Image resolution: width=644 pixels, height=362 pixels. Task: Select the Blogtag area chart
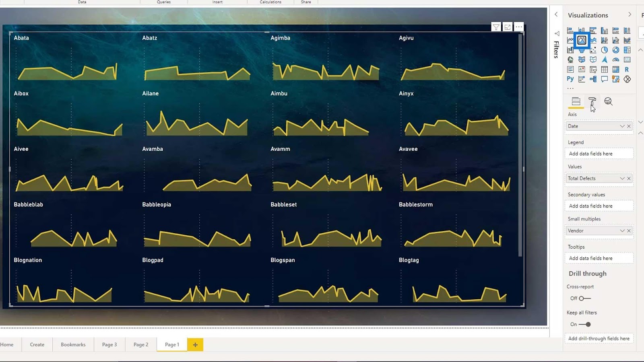[459, 294]
